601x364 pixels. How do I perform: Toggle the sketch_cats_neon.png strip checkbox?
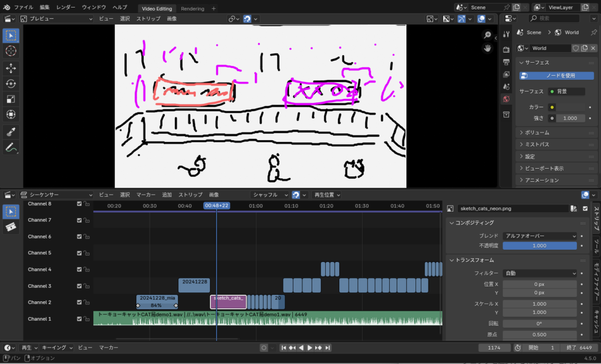pyautogui.click(x=585, y=209)
